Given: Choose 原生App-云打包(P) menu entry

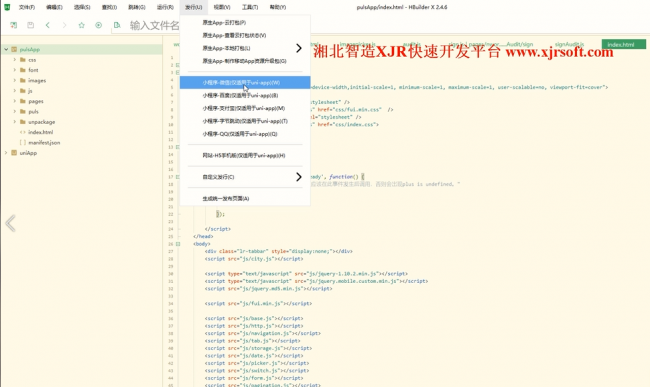Looking at the screenshot, I should [245, 22].
